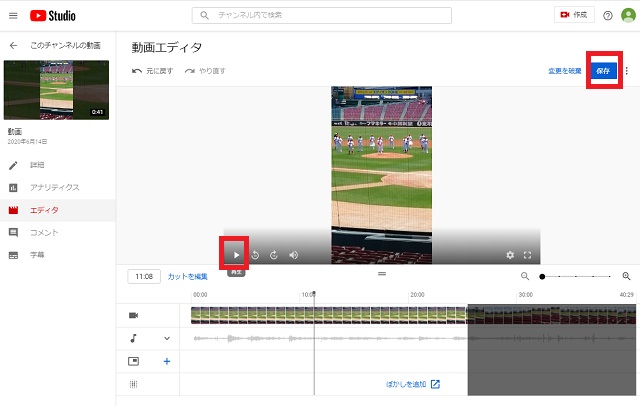Save edits with 保存 button

pos(603,71)
